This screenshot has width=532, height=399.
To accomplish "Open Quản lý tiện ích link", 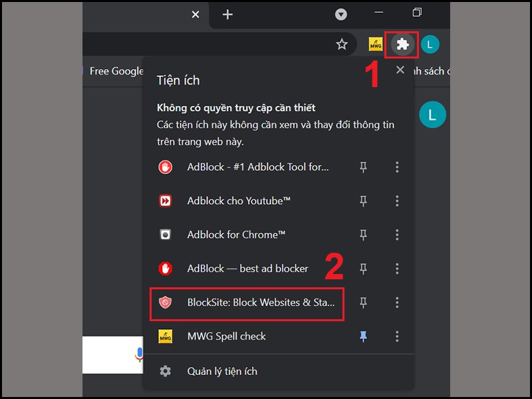I will (x=222, y=371).
